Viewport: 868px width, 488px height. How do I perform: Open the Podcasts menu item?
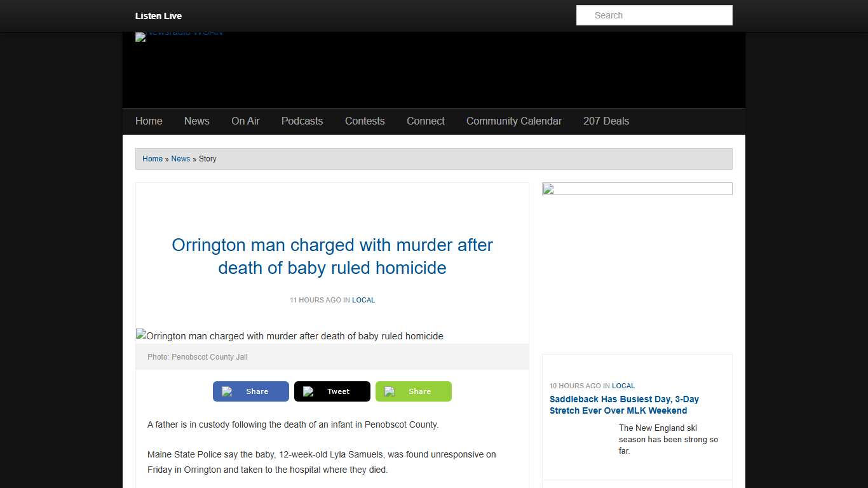click(302, 121)
